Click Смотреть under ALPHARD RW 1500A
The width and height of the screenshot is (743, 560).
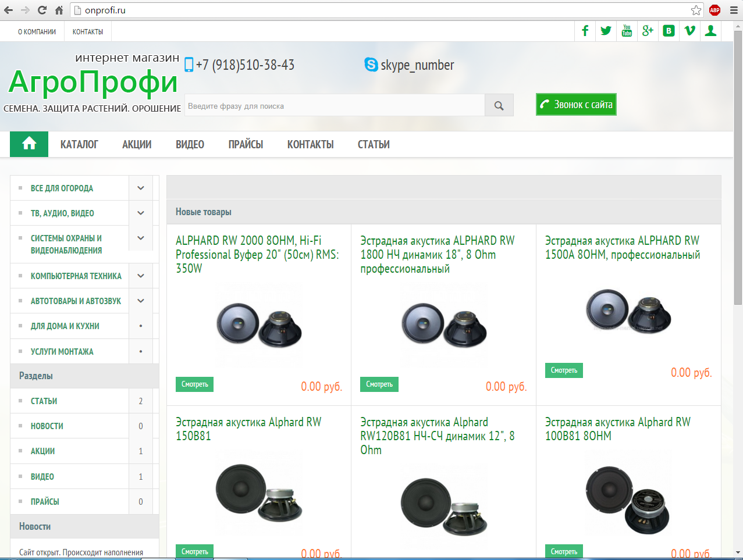[564, 370]
